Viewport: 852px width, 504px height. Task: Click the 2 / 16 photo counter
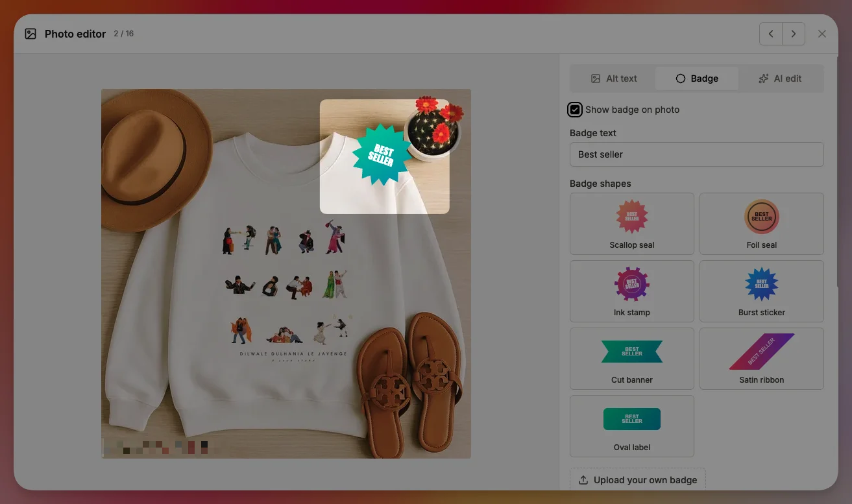click(x=123, y=34)
